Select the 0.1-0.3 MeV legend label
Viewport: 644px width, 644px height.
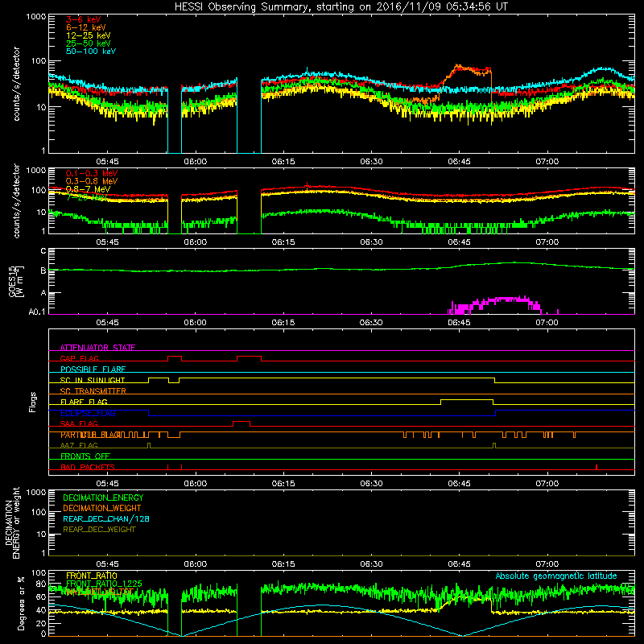click(x=92, y=173)
